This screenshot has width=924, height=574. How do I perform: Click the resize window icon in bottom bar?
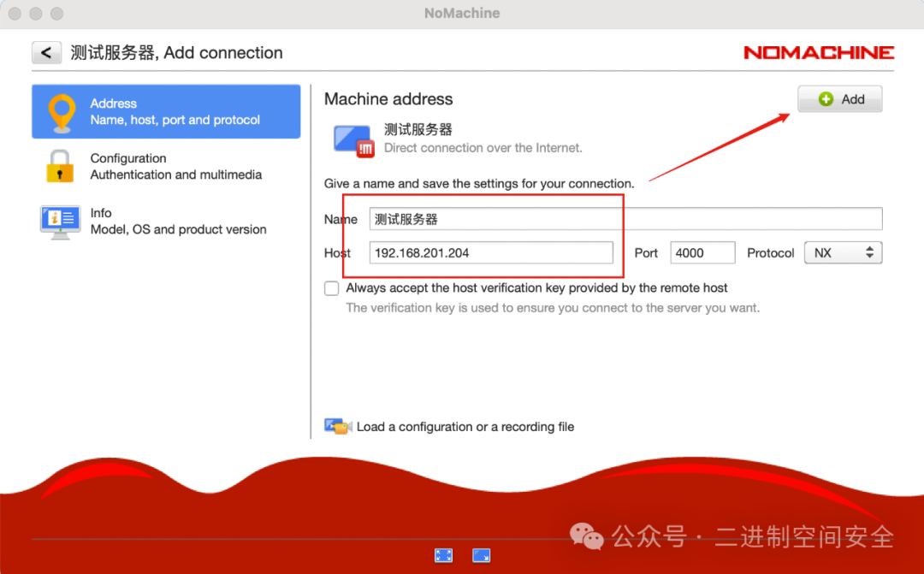[481, 555]
